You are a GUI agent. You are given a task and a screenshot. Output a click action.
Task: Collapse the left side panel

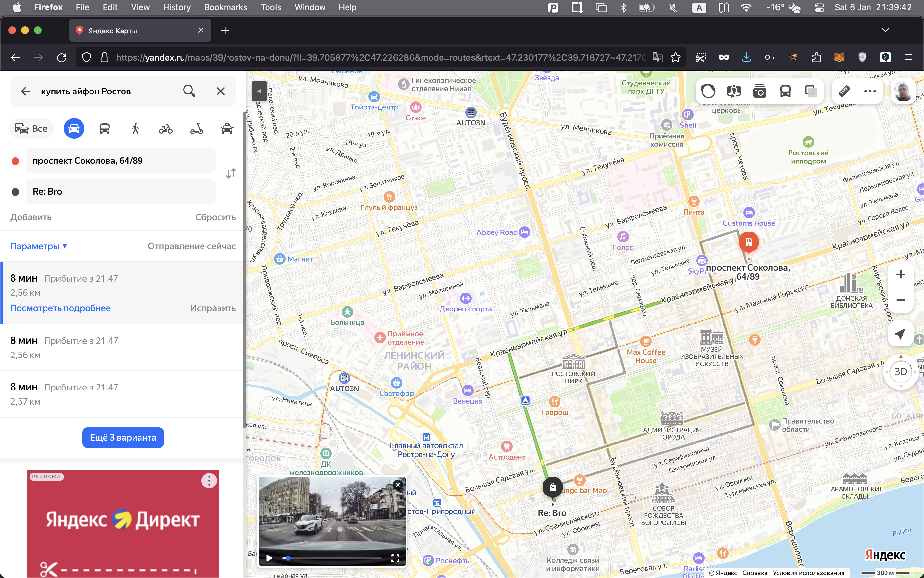[x=259, y=91]
